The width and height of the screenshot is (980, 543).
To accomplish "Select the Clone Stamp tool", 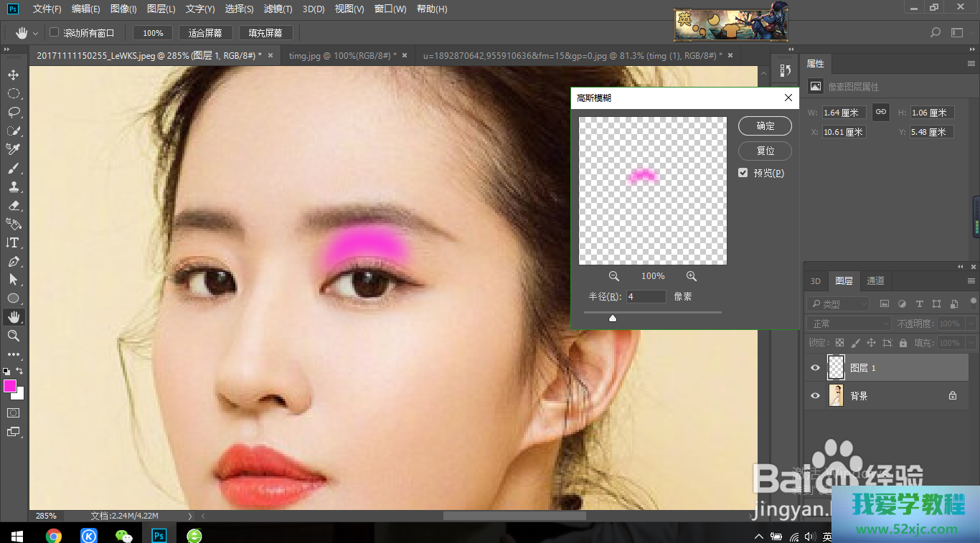I will (x=13, y=187).
